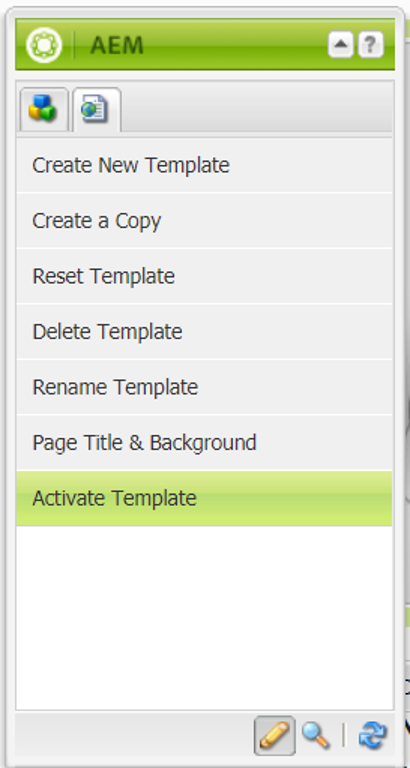Switch to the Components tab with colored cubes
This screenshot has height=768, width=410.
[x=44, y=109]
